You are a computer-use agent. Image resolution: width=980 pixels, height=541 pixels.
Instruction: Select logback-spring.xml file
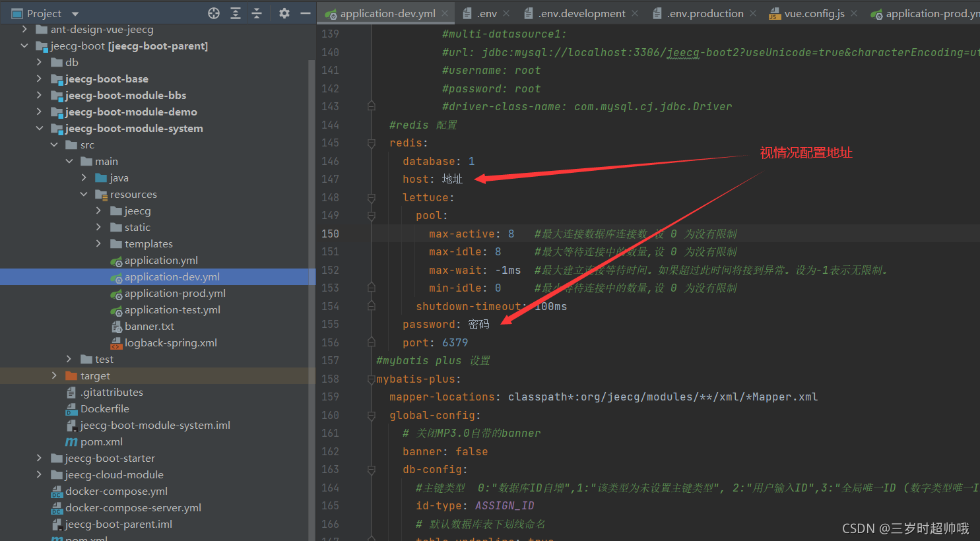[x=171, y=342]
